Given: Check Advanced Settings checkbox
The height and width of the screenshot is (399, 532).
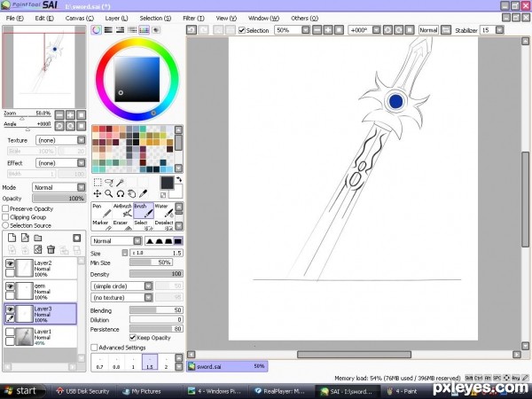Looking at the screenshot, I should pyautogui.click(x=94, y=348).
